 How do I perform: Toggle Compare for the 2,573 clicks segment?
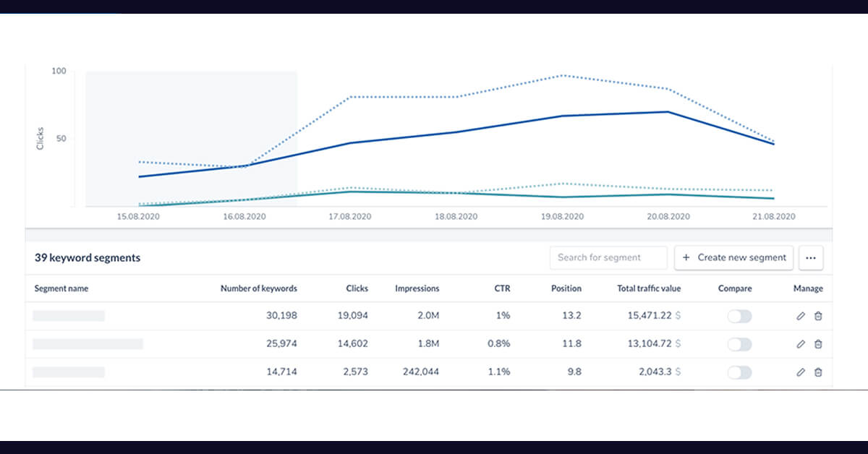coord(739,372)
